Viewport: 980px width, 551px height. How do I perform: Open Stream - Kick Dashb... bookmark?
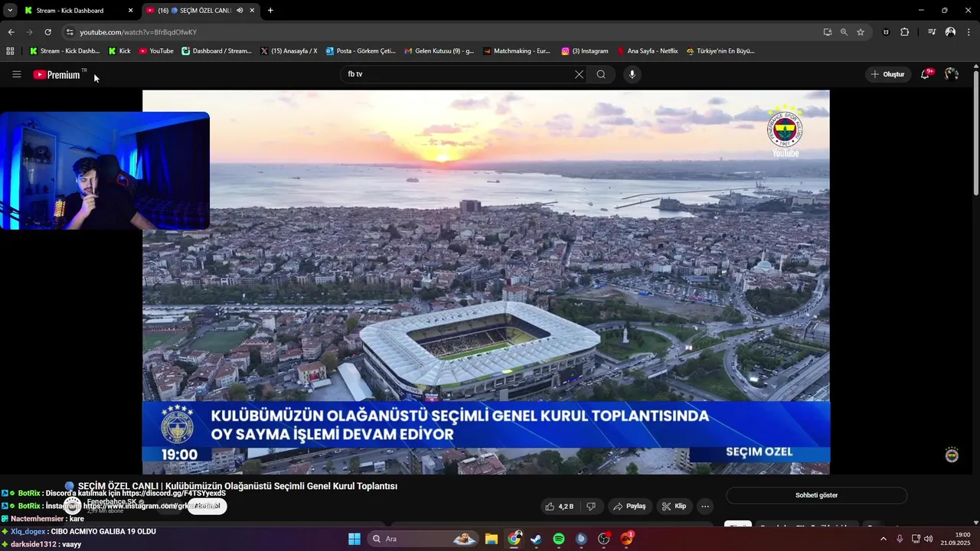click(x=64, y=51)
